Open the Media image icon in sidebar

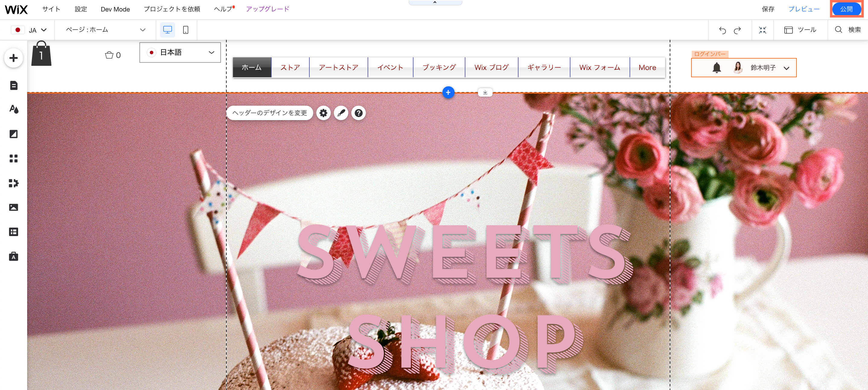coord(14,207)
